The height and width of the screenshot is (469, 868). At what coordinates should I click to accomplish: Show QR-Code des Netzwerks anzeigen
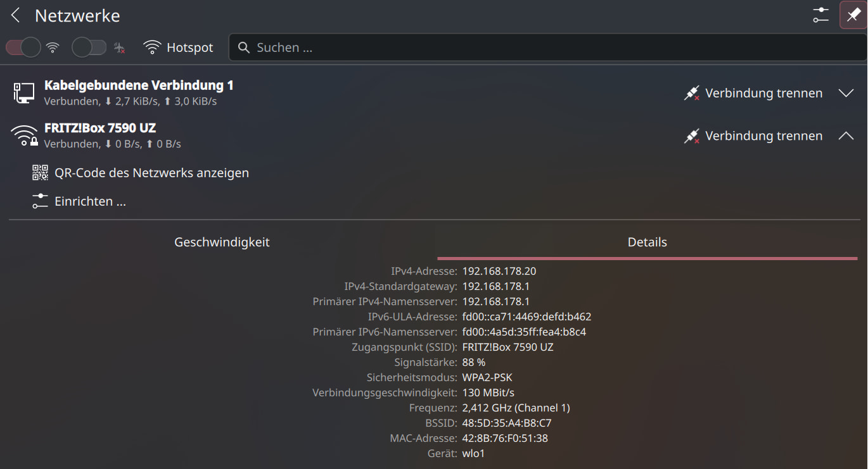point(151,173)
